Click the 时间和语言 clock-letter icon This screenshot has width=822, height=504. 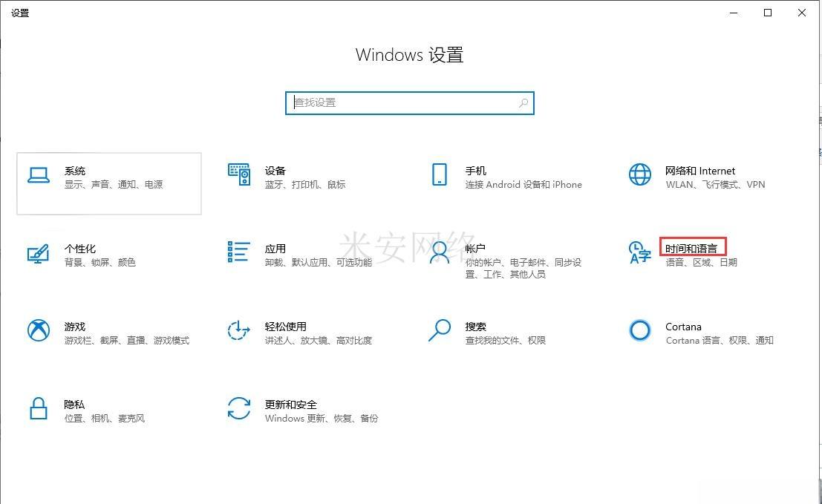(x=639, y=252)
